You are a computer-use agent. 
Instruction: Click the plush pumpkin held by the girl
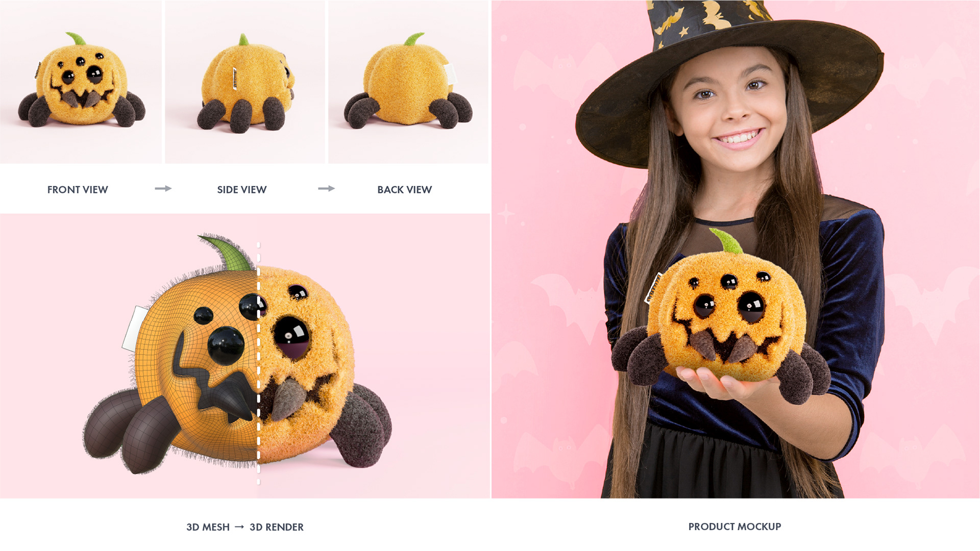click(725, 321)
